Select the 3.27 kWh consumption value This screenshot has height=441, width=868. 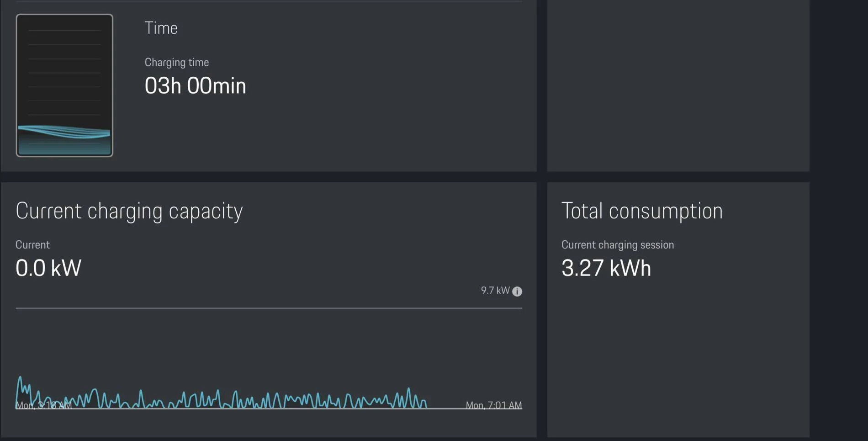[606, 268]
